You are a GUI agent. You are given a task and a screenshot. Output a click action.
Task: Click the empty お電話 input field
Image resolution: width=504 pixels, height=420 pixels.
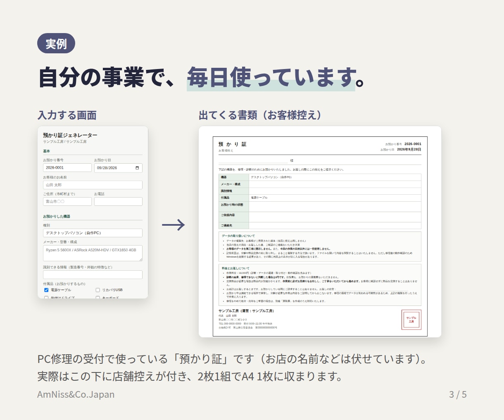click(x=118, y=201)
